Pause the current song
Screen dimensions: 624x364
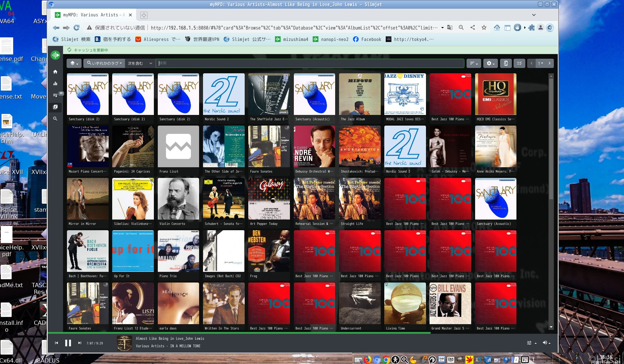pos(68,343)
